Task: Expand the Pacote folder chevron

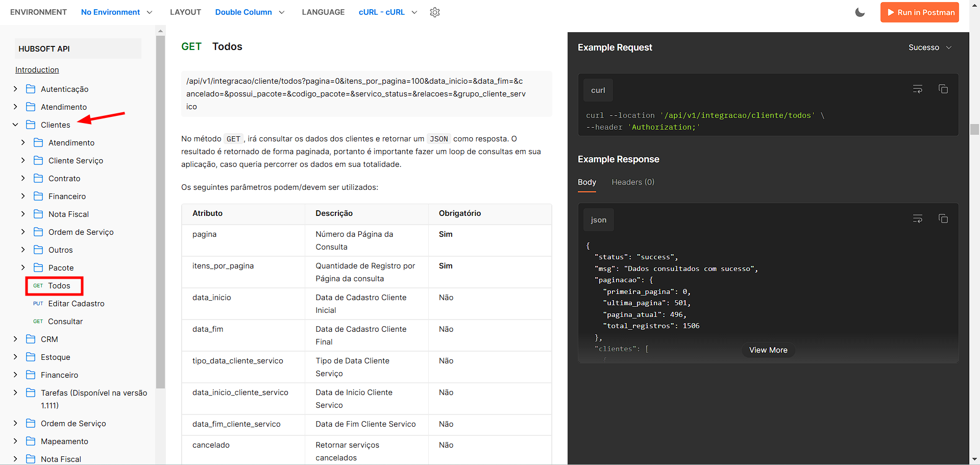Action: click(23, 267)
